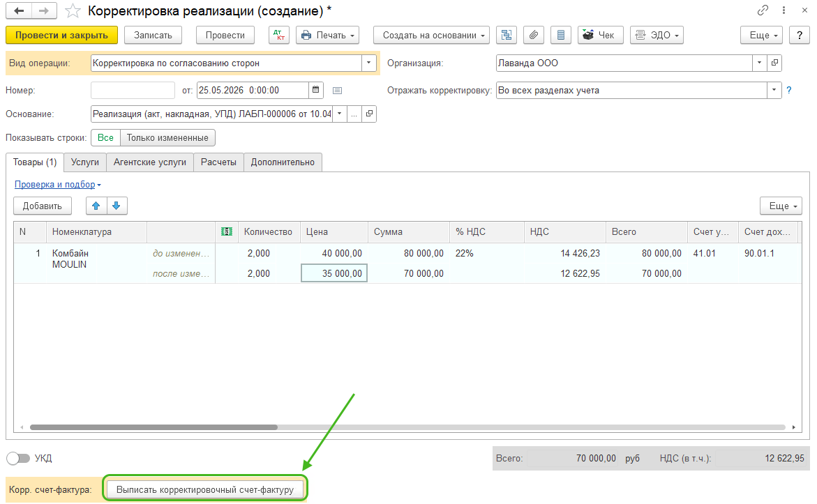Expand the Организация dropdown arrow

(x=760, y=63)
